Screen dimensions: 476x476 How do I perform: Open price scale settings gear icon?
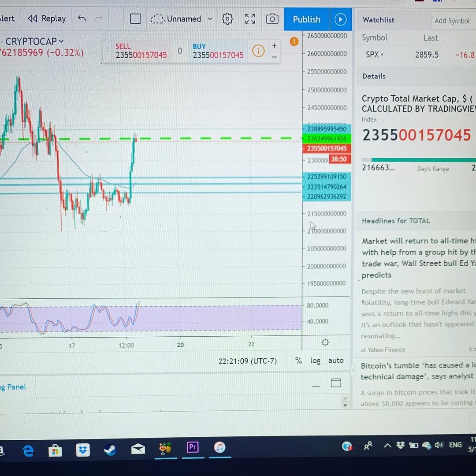click(x=325, y=343)
